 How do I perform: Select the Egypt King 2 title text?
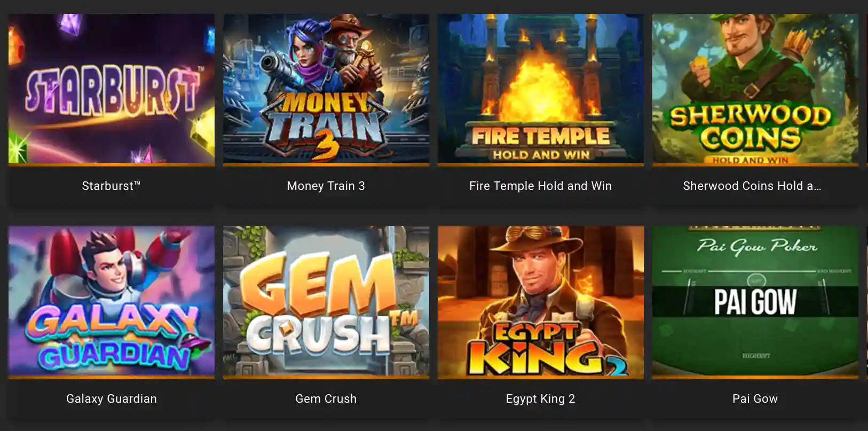click(x=540, y=398)
